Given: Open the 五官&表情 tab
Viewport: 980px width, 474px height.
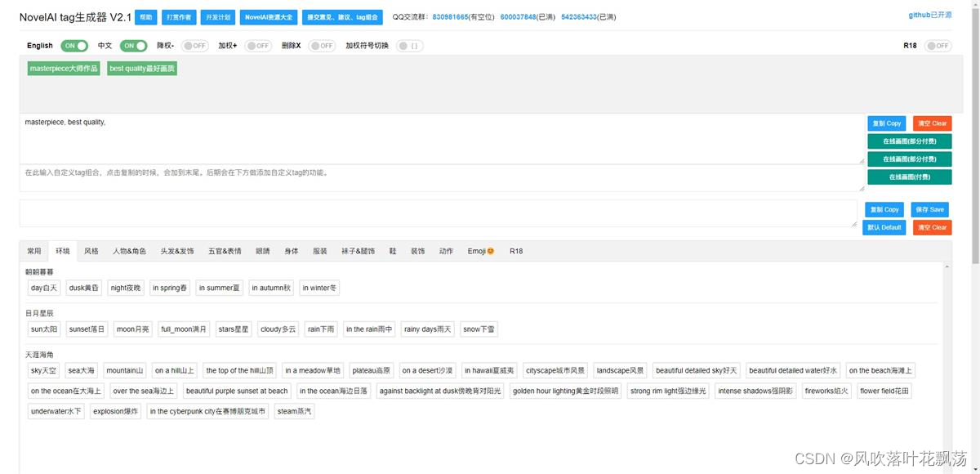Looking at the screenshot, I should point(225,251).
